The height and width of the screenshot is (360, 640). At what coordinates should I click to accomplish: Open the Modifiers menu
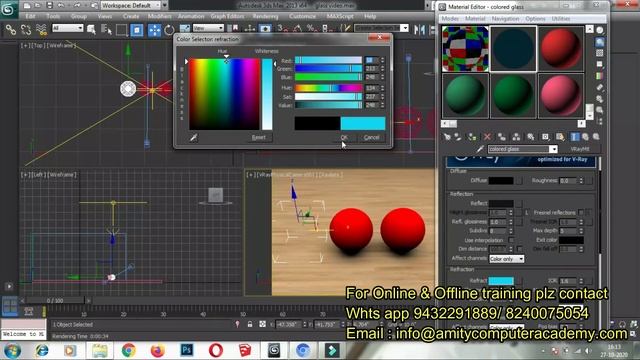click(160, 16)
